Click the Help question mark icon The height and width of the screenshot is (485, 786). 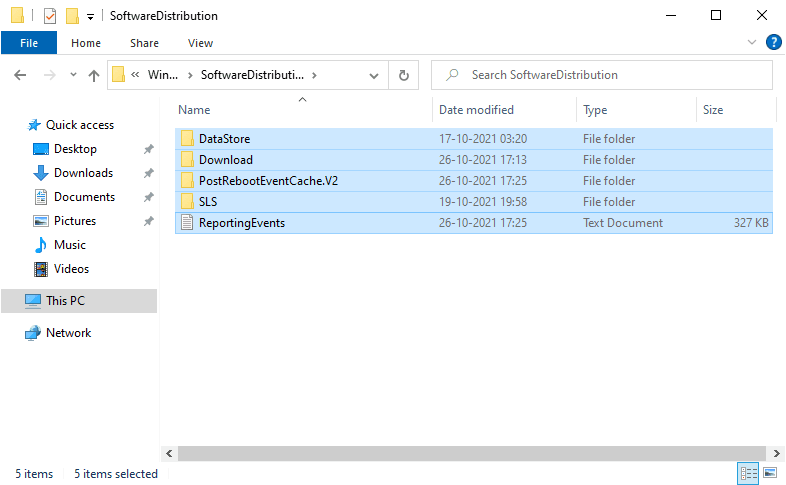click(773, 42)
